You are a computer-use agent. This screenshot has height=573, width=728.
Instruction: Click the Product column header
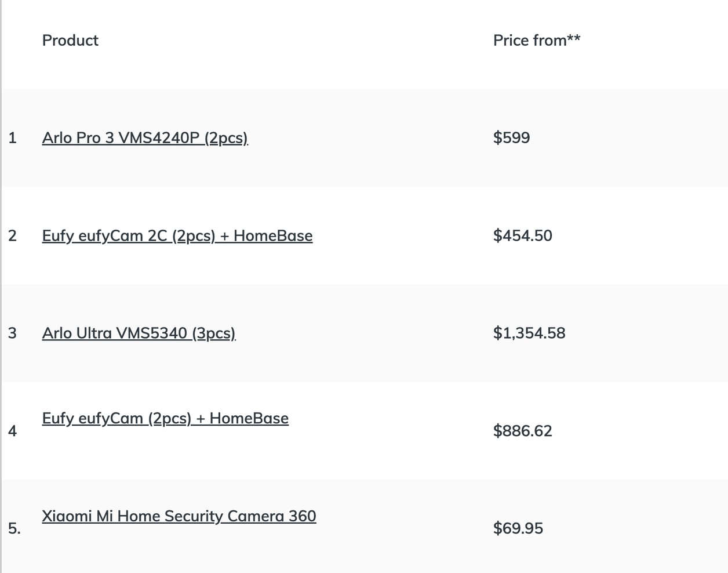(70, 41)
